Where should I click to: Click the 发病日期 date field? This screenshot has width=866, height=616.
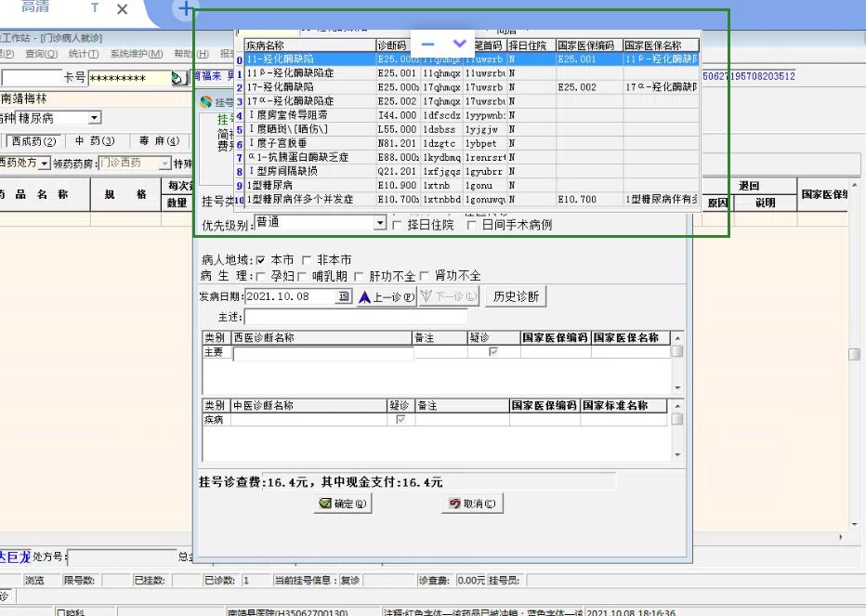tap(291, 296)
